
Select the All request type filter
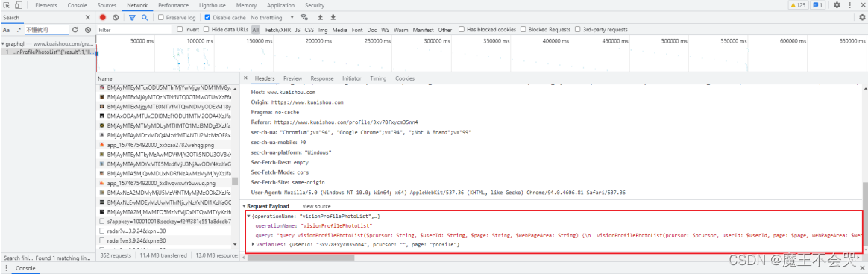[x=255, y=29]
